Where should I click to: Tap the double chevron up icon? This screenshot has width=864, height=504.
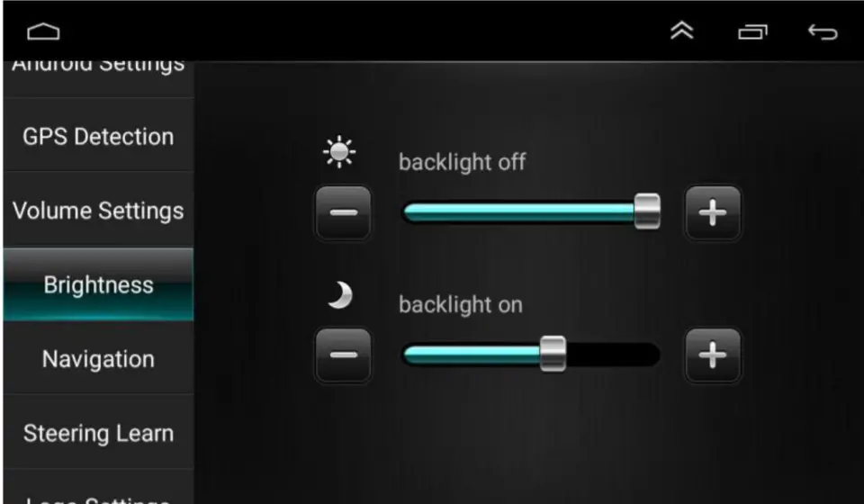[681, 31]
